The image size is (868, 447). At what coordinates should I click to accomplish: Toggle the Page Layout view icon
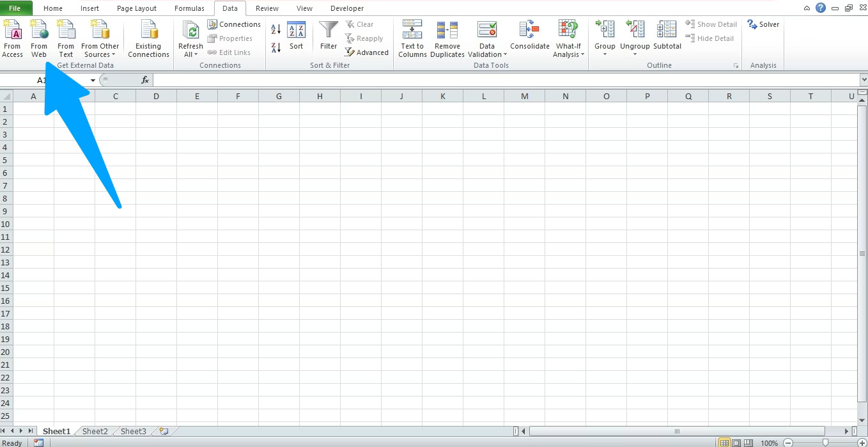[x=736, y=443]
